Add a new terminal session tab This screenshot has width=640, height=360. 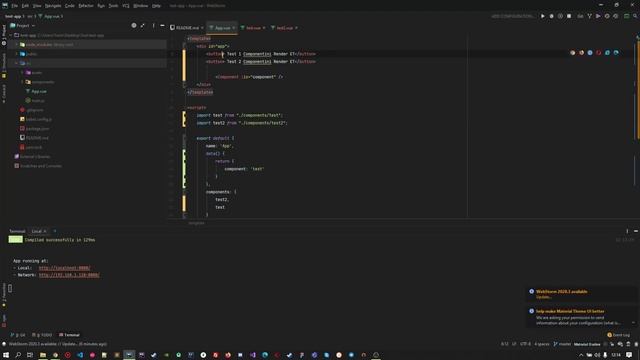point(55,231)
